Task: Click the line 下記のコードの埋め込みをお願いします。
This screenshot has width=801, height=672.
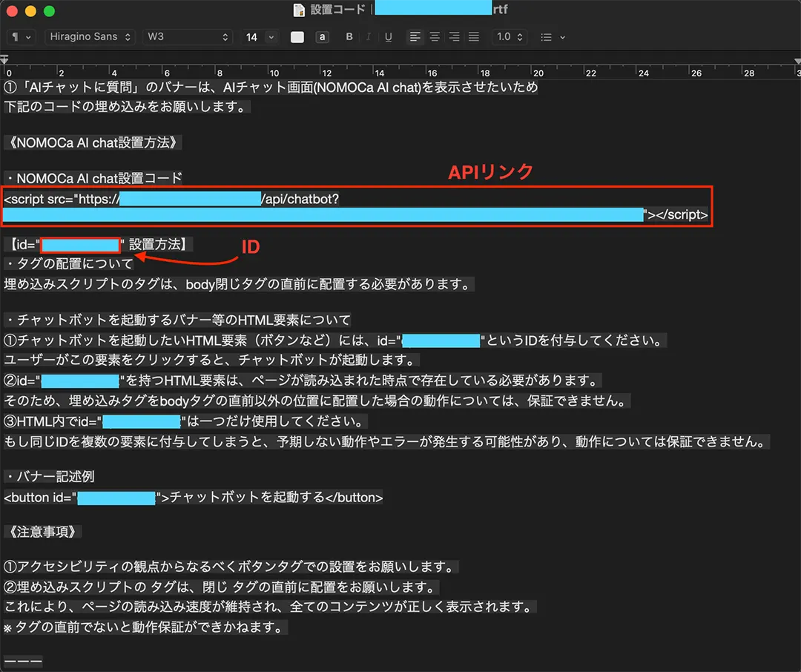Action: pos(127,107)
